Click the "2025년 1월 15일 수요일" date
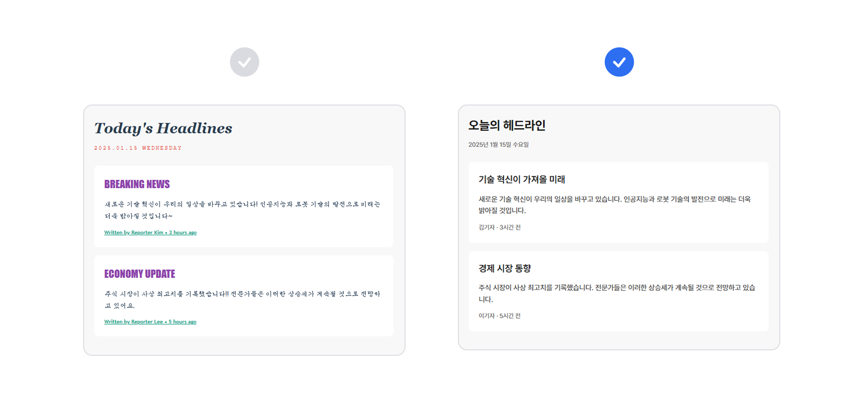This screenshot has width=868, height=401. pos(498,145)
